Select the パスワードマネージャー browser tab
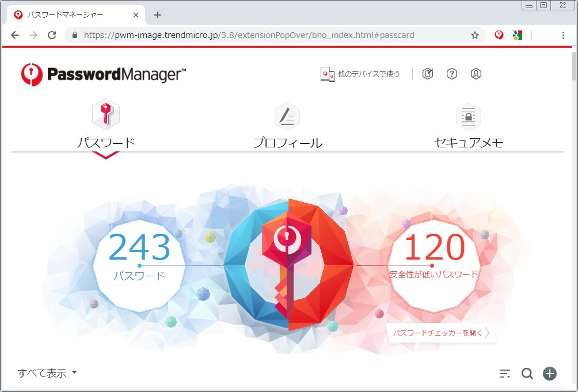 [x=77, y=15]
